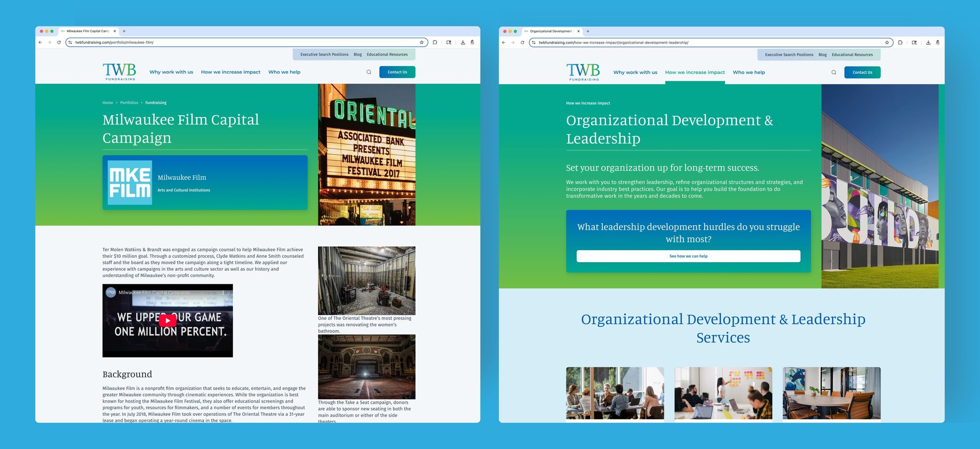Image resolution: width=980 pixels, height=449 pixels.
Task: Click the search magnifier on Milwaukee Film page
Action: (369, 72)
